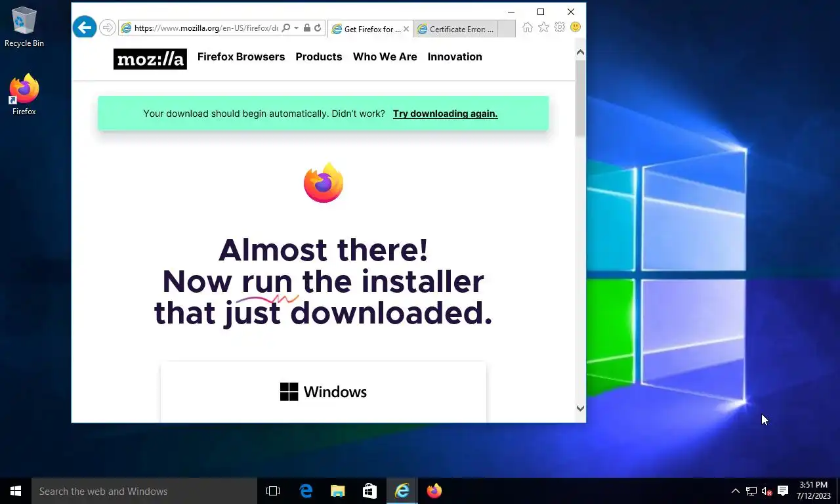Viewport: 840px width, 504px height.
Task: Open the IE Tools gear icon
Action: coord(560,27)
